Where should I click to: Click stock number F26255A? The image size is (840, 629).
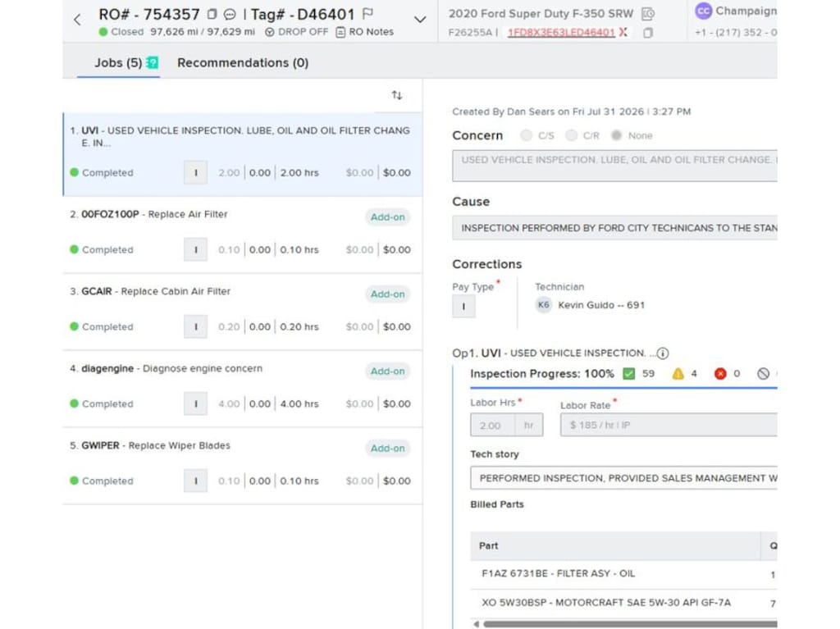pyautogui.click(x=470, y=33)
